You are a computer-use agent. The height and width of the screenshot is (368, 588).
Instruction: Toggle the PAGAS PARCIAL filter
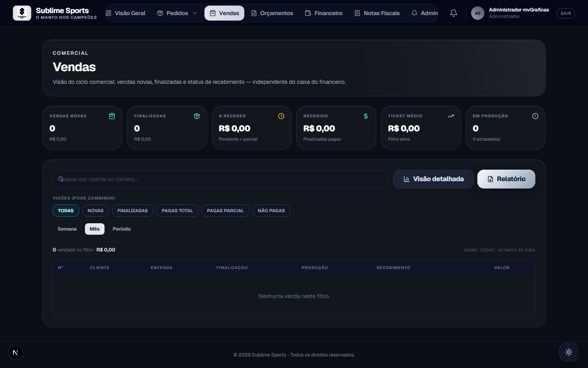pyautogui.click(x=225, y=211)
